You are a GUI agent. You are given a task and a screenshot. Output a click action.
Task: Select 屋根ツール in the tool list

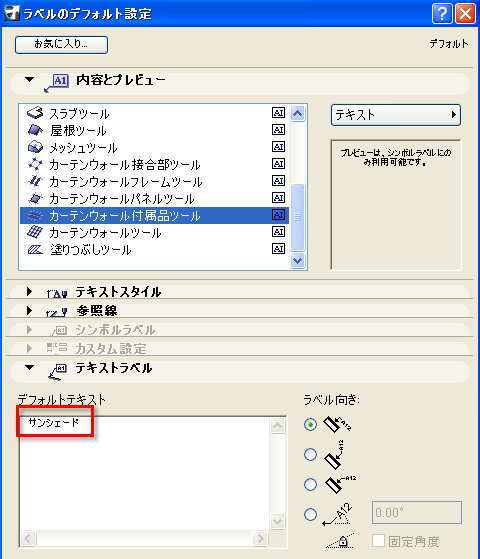click(154, 130)
